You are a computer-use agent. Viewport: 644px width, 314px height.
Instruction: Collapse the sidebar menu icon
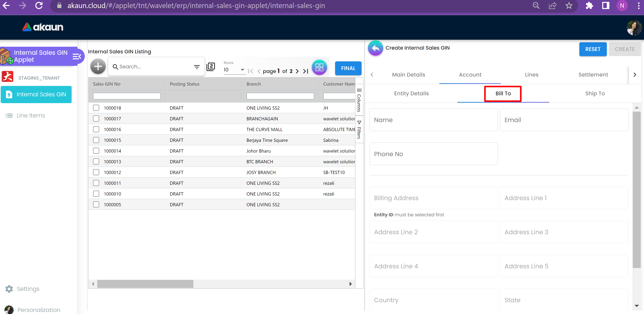77,56
